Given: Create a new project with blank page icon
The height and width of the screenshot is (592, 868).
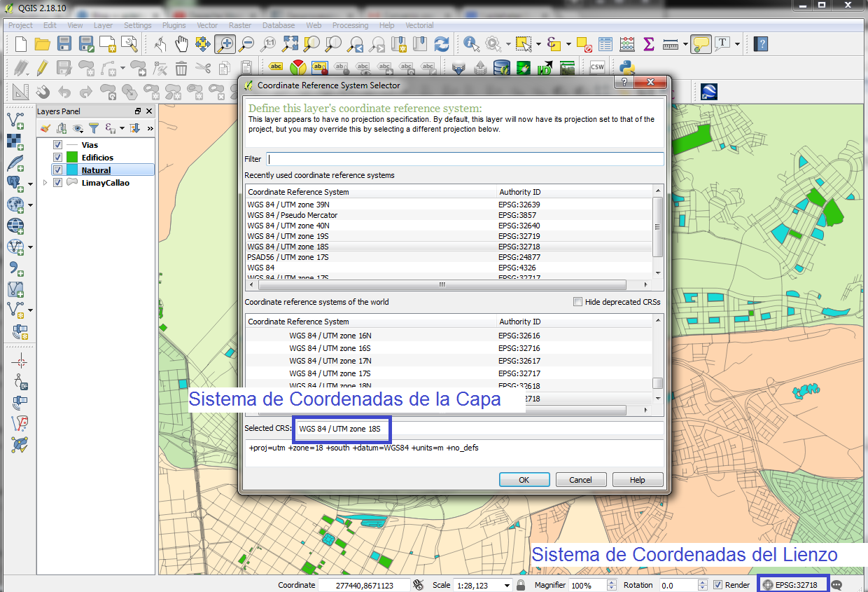Looking at the screenshot, I should (x=21, y=44).
